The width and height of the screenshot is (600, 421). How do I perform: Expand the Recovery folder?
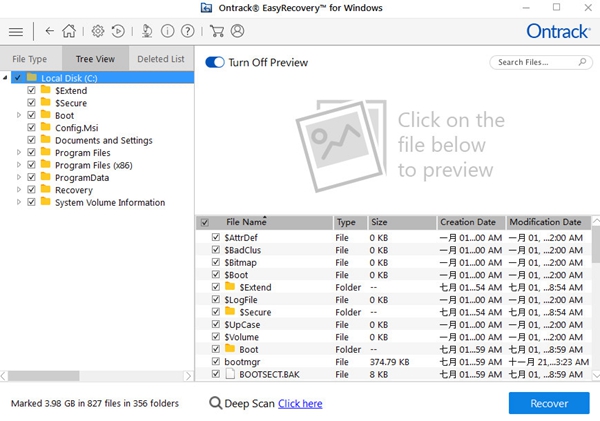coord(19,189)
